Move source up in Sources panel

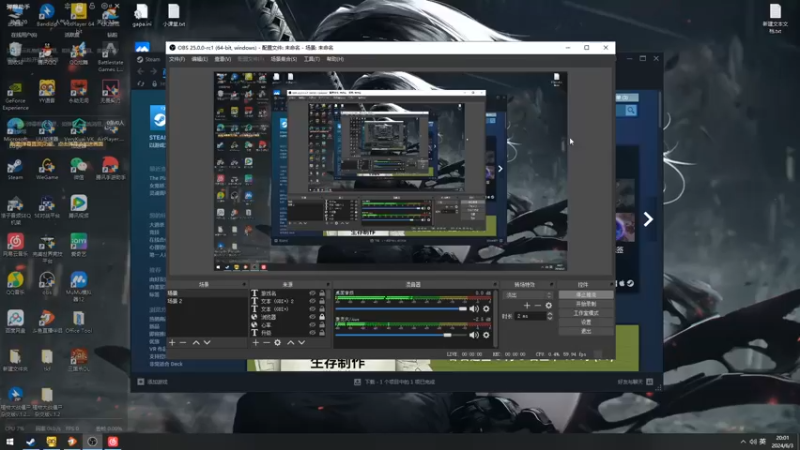[x=290, y=342]
